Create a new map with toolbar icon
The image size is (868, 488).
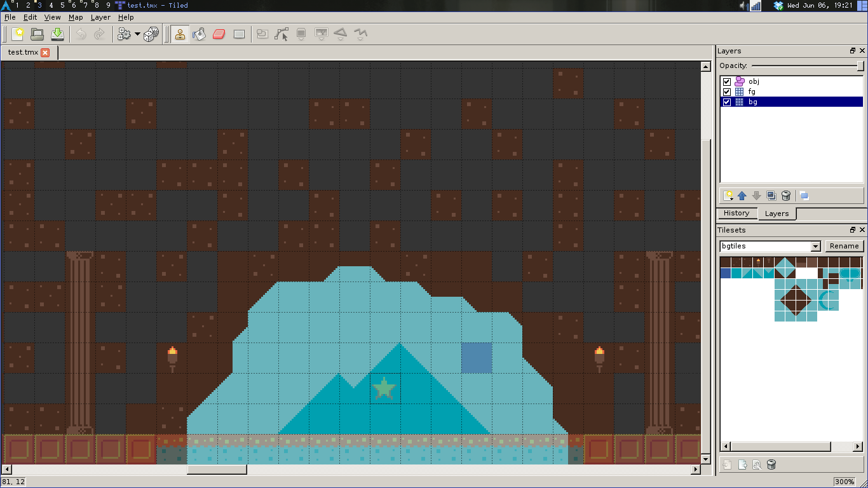coord(18,34)
